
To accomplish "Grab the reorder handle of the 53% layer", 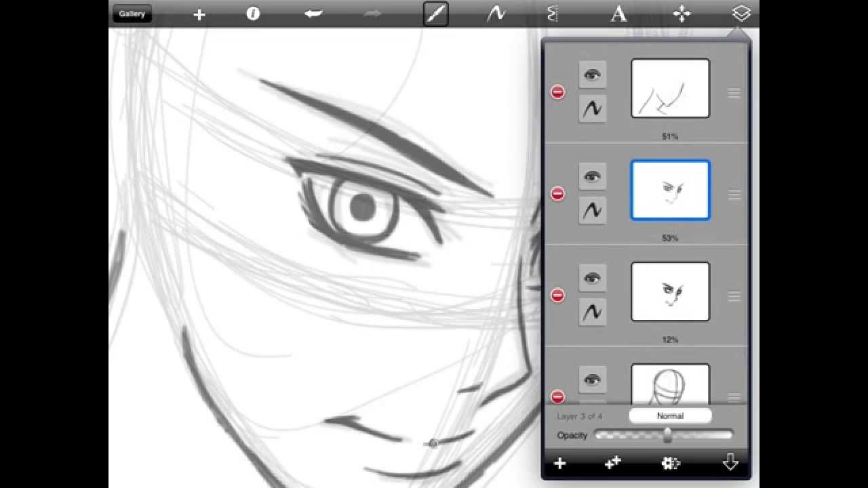I will point(734,195).
